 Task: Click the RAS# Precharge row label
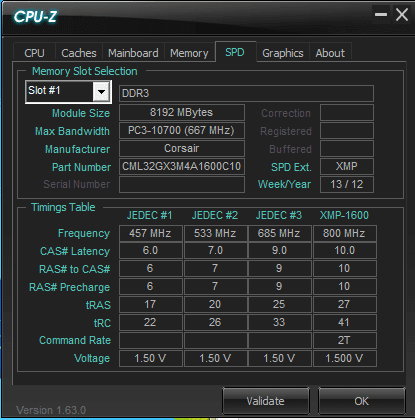(70, 287)
